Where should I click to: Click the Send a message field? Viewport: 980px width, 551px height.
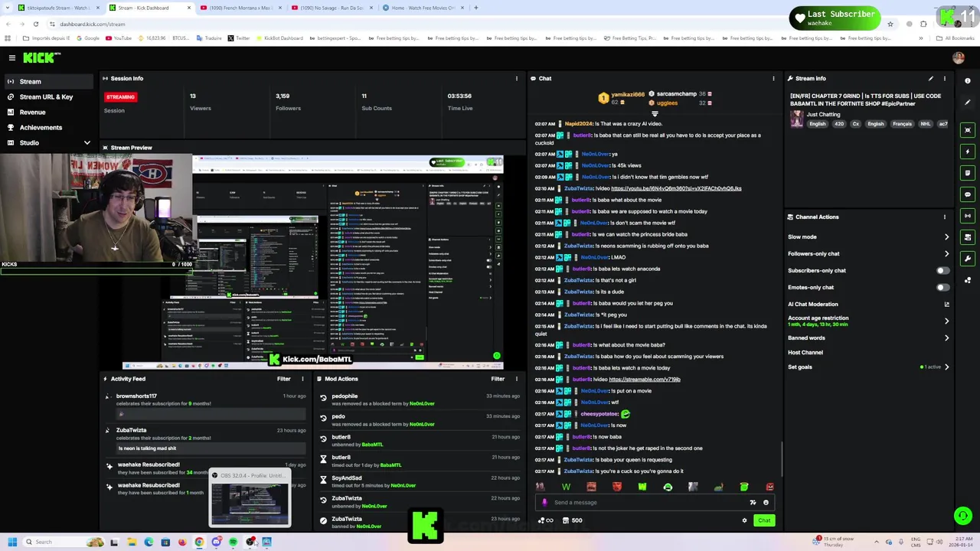649,503
